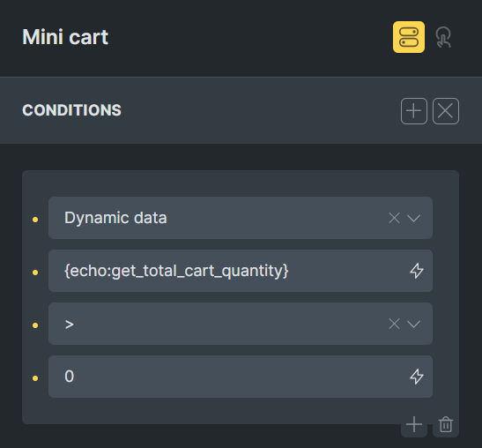The height and width of the screenshot is (448, 482).
Task: Add a new condition set with plus
Action: click(x=414, y=111)
